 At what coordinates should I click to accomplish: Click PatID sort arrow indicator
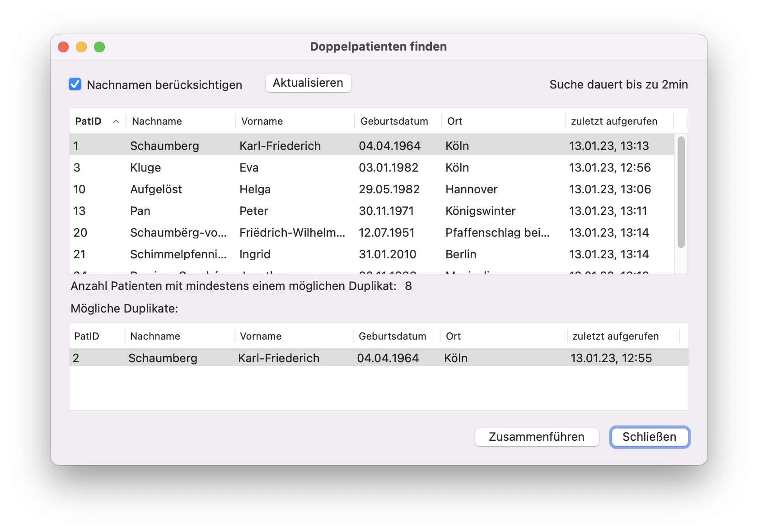coord(116,121)
